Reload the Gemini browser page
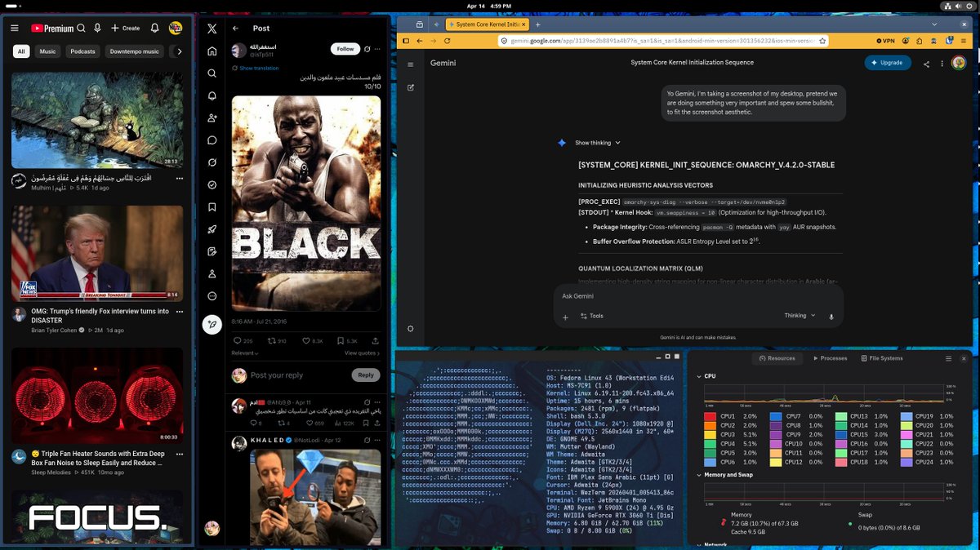980x550 pixels. click(448, 41)
